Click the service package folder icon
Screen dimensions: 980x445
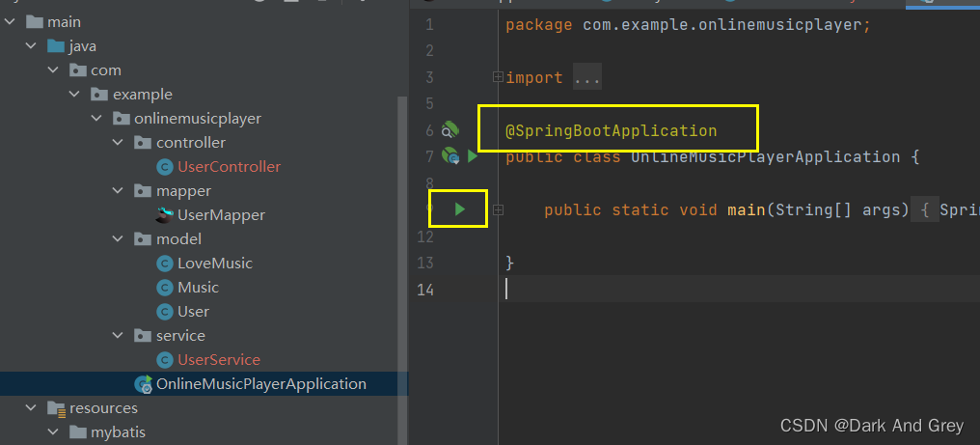(143, 336)
